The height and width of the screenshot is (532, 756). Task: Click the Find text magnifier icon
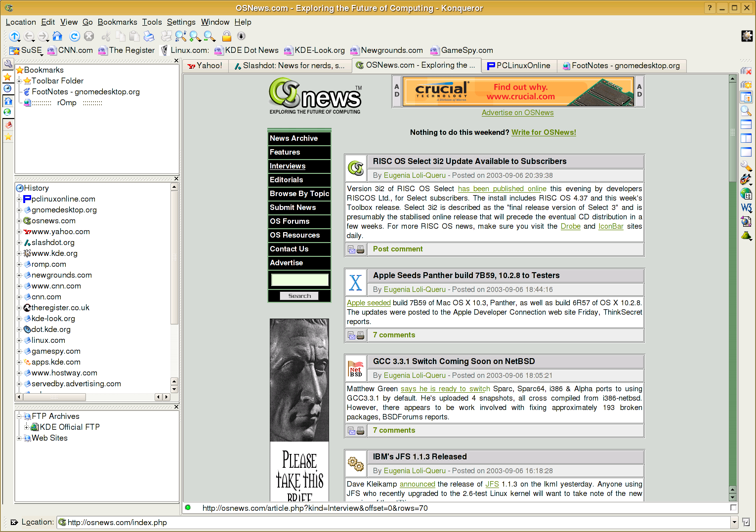point(181,36)
